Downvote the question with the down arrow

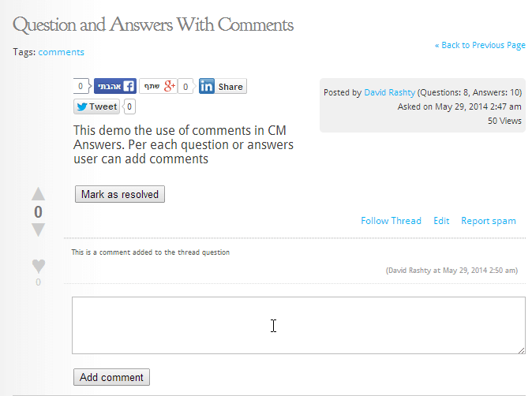pyautogui.click(x=38, y=230)
